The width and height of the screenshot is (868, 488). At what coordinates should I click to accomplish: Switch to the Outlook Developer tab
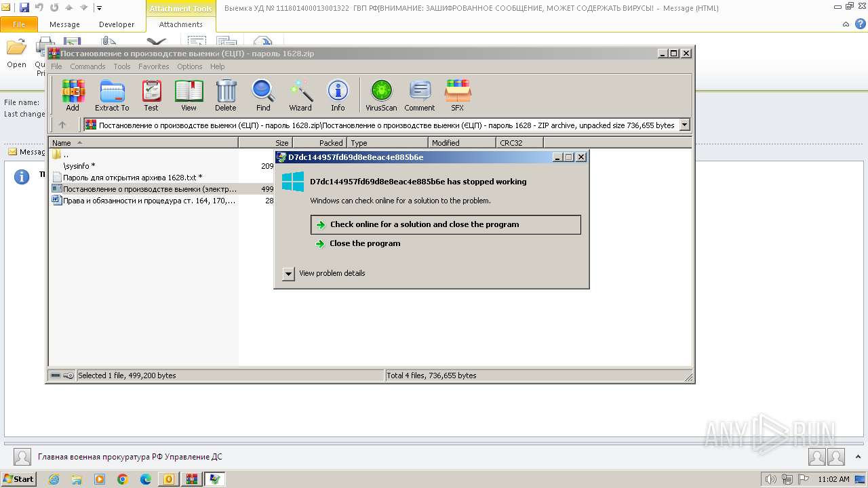117,24
